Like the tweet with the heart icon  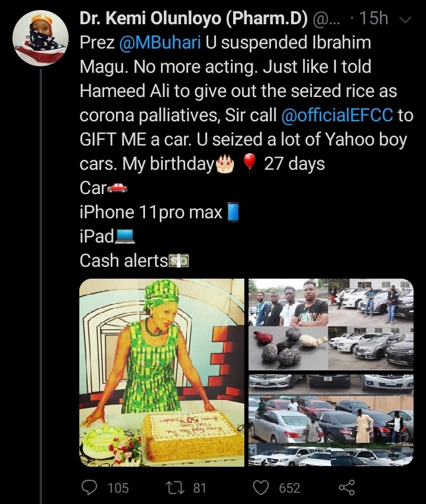[x=261, y=487]
